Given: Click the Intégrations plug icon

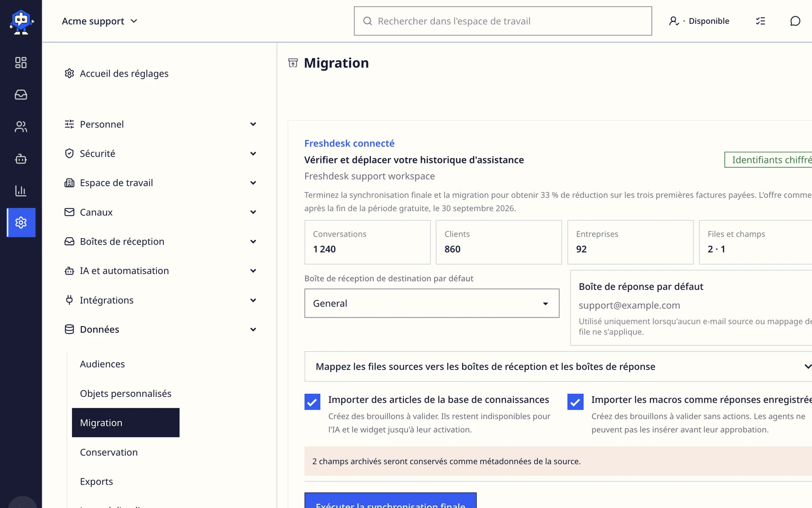Looking at the screenshot, I should (x=69, y=300).
